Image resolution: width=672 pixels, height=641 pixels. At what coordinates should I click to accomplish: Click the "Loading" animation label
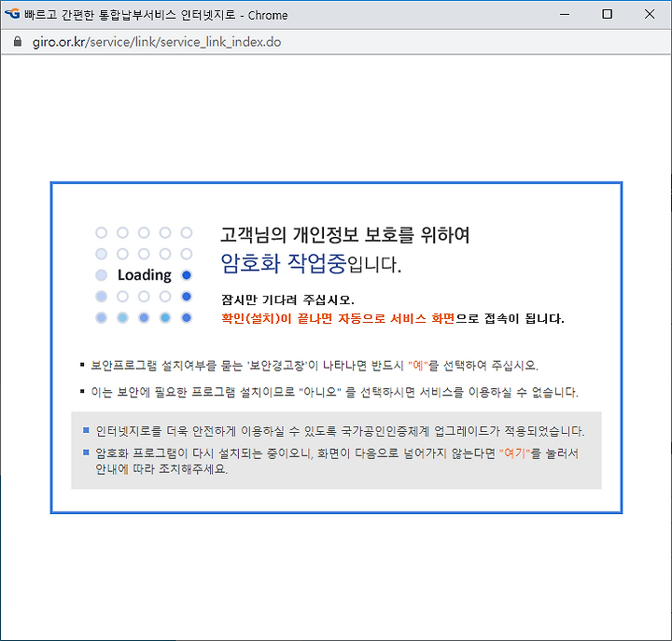pyautogui.click(x=145, y=275)
